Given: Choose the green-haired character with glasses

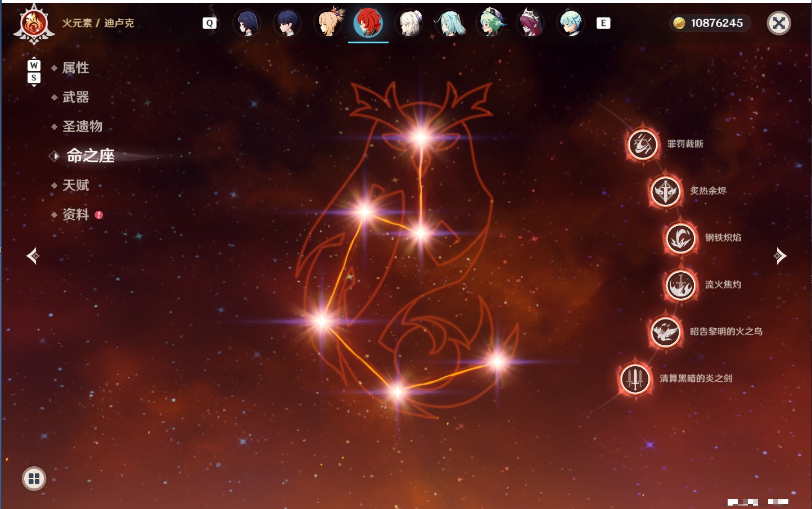Looking at the screenshot, I should (490, 23).
